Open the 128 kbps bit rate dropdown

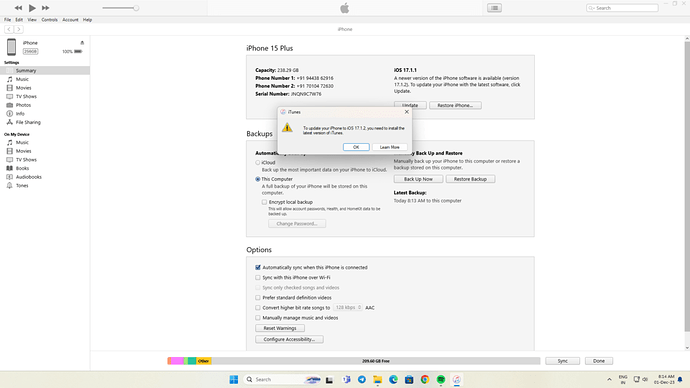(348, 307)
